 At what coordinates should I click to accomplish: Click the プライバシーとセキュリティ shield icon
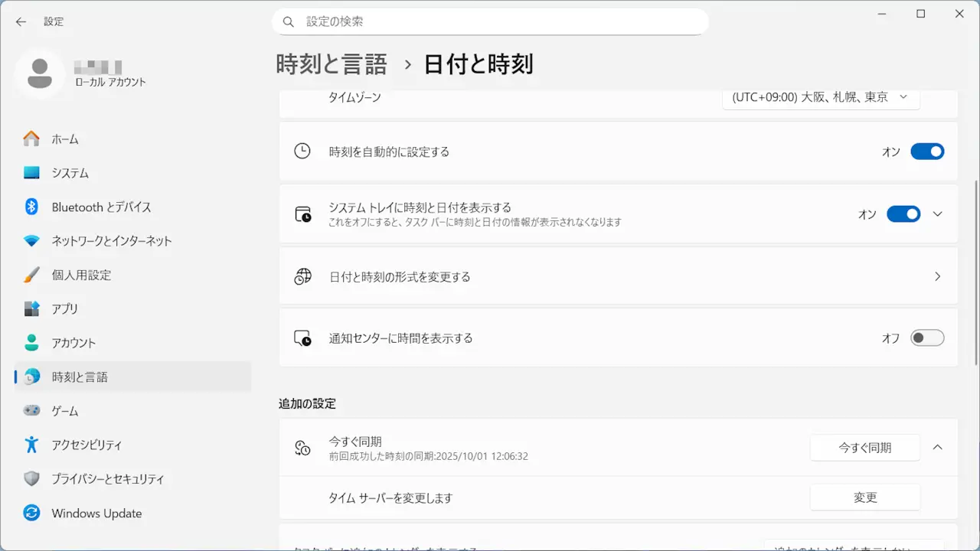click(31, 479)
